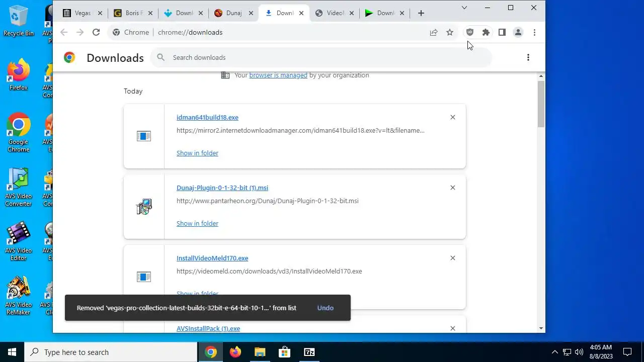Click the idman mirror2 source URL text
The width and height of the screenshot is (644, 362).
point(300,130)
